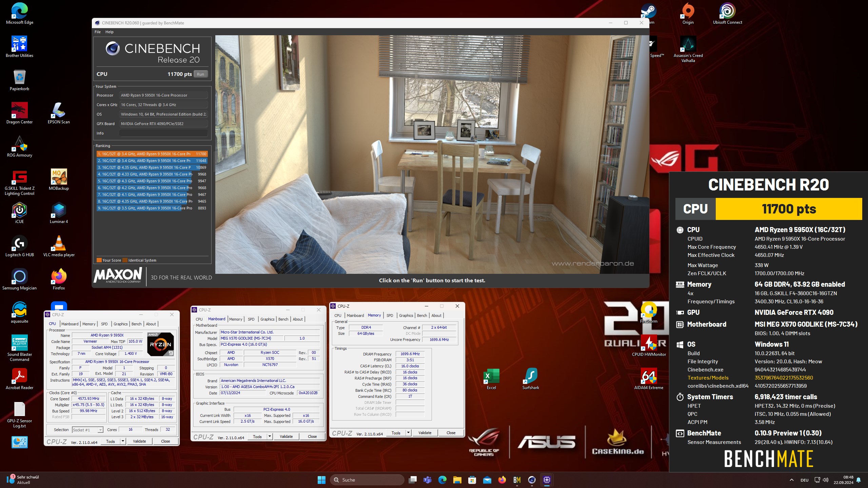Click the Info input field in Cinebench
The height and width of the screenshot is (488, 868).
[x=163, y=133]
